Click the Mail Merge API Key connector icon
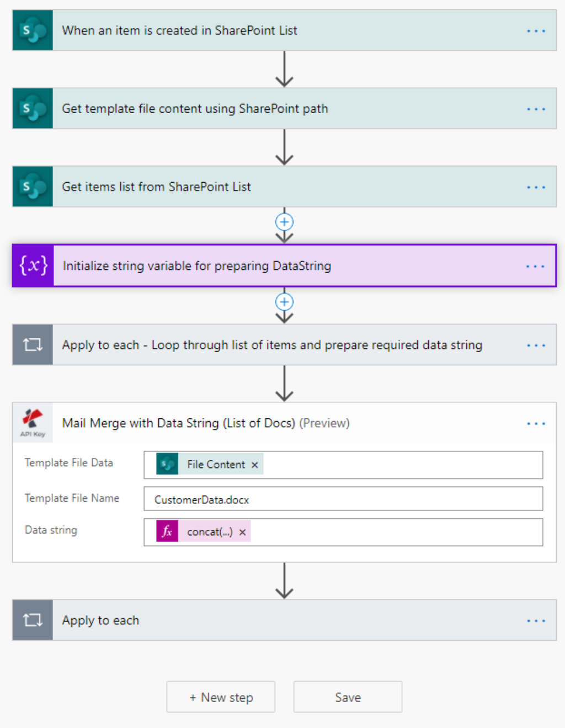Viewport: 565px width, 728px height. 33,423
